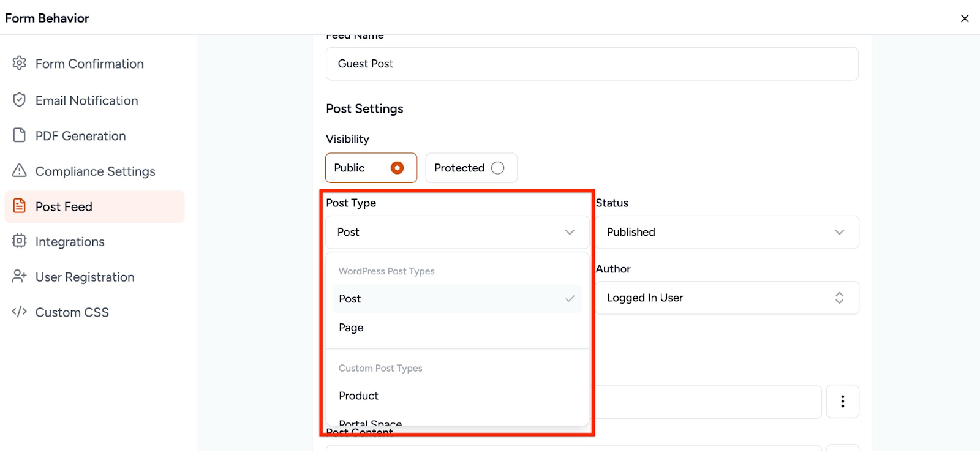Screen dimensions: 980x458
Task: Click the Post Feed page icon
Action: click(20, 206)
